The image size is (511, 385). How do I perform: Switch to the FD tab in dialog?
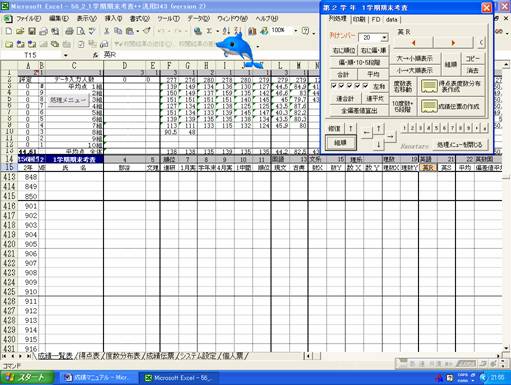[376, 19]
